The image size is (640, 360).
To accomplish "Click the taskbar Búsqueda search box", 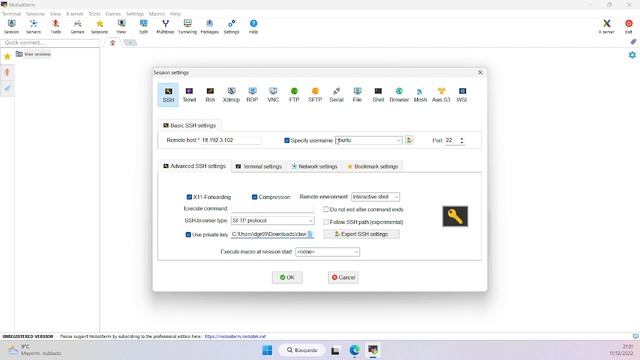I will click(x=302, y=350).
